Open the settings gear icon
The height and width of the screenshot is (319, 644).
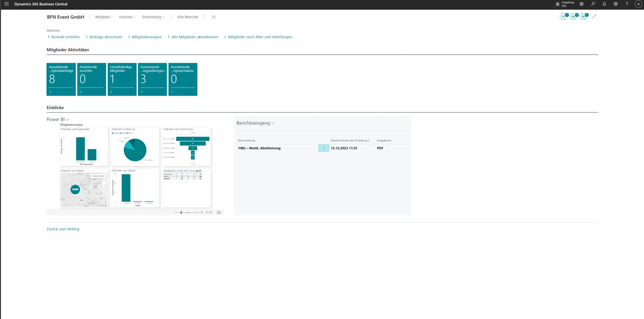615,4
